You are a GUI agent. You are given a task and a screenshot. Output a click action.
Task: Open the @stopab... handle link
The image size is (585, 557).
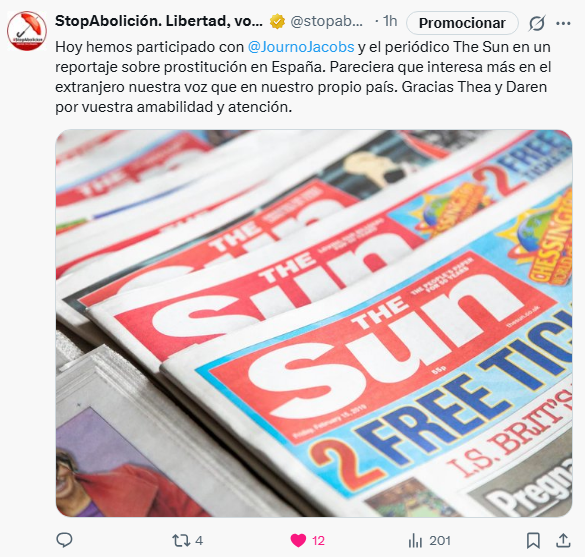tap(326, 22)
